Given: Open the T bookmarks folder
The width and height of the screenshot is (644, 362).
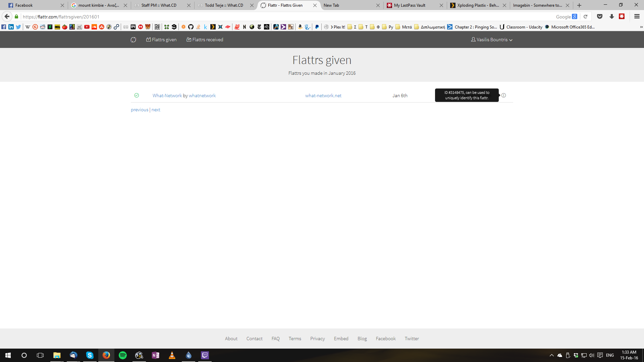Looking at the screenshot, I should point(363,27).
